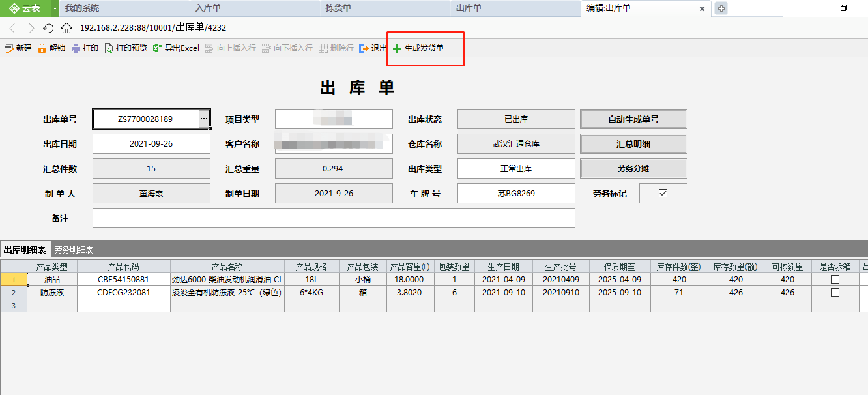Click 产品类型 cell 防冻液
Screen dimensions: 868x395
click(52, 293)
